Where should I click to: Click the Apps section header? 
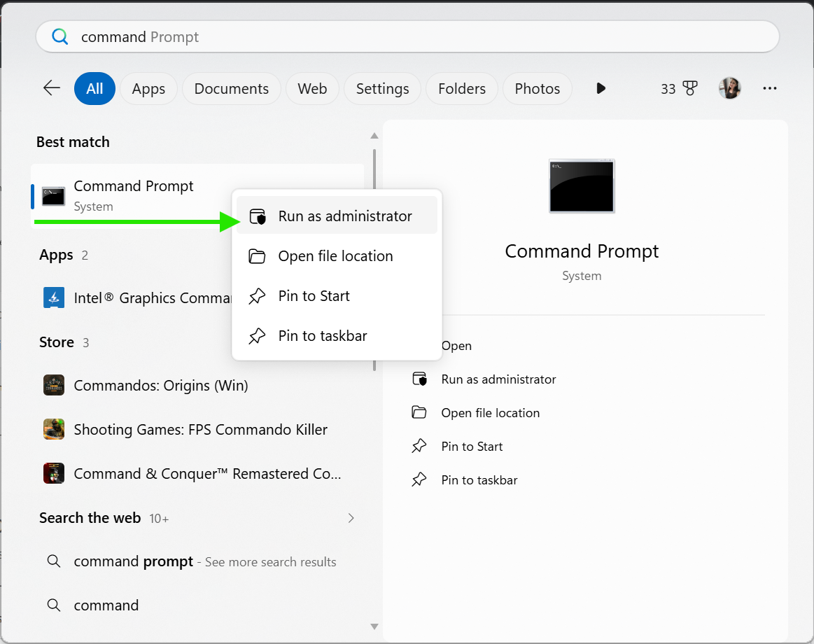coord(56,255)
